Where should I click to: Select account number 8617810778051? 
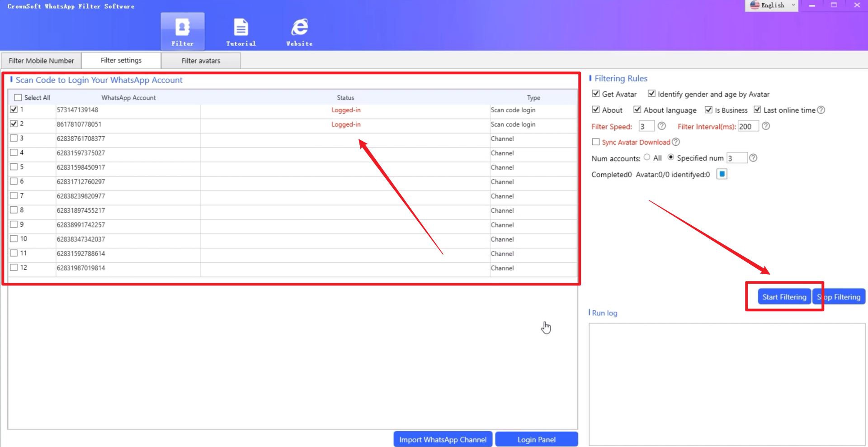79,124
